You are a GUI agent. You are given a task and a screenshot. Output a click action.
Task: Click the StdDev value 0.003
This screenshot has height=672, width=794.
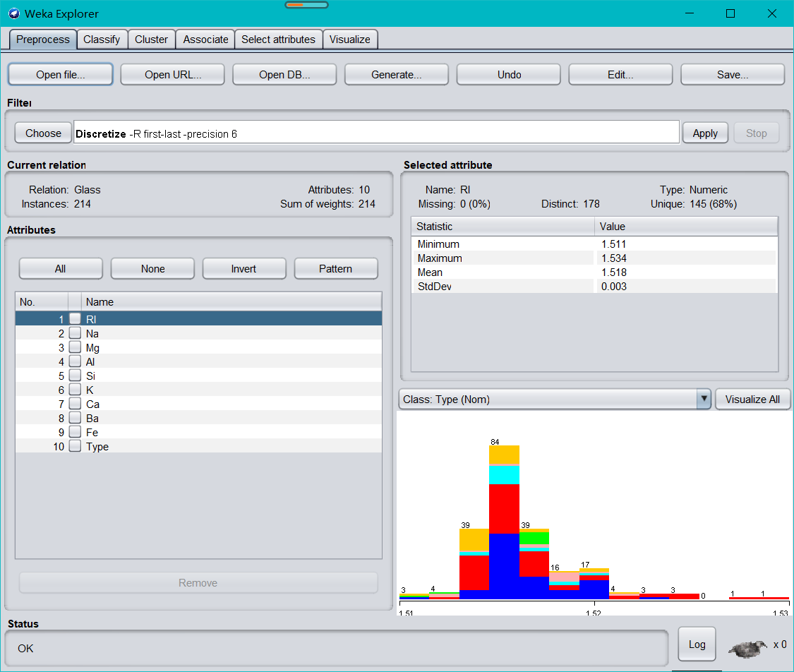pos(614,287)
